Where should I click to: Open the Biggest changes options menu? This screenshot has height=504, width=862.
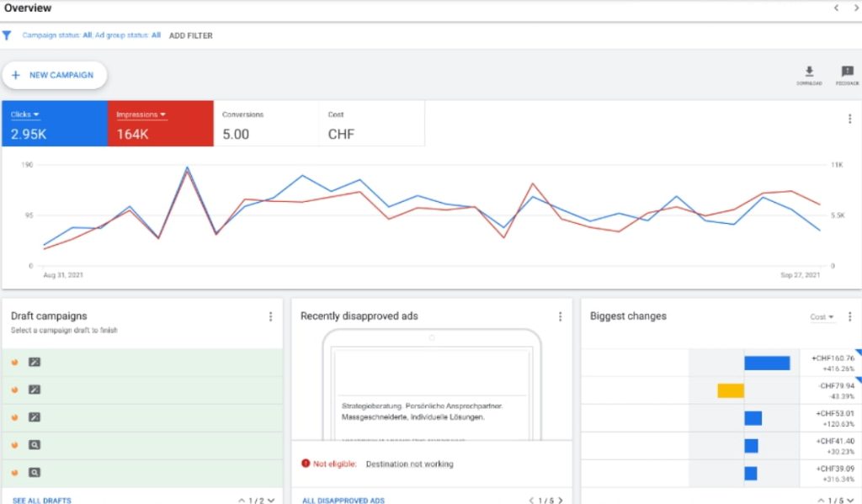coord(849,316)
